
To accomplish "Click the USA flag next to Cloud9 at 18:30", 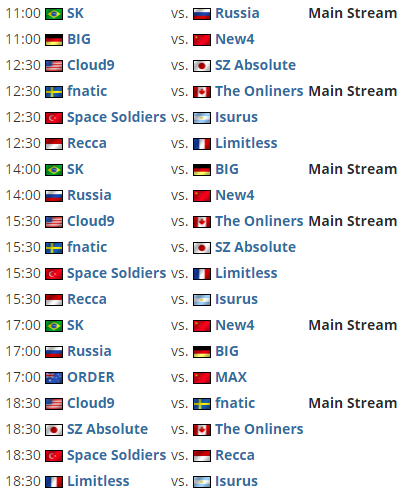I will click(54, 404).
